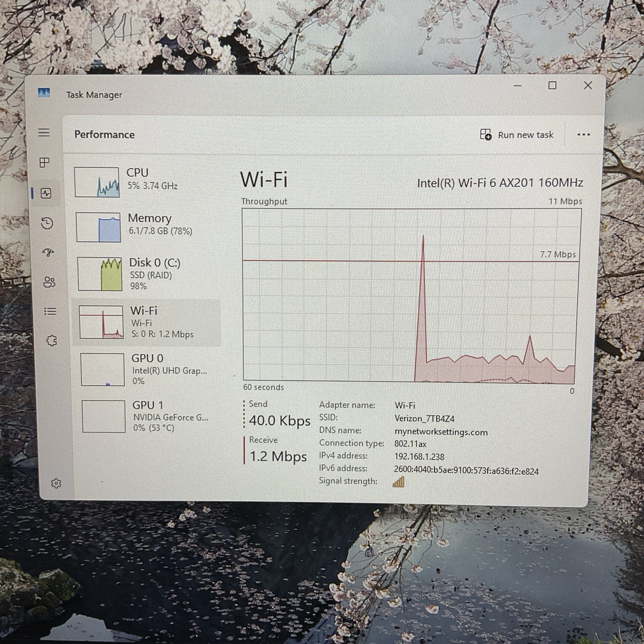Click the Disk 0 mini graph
This screenshot has height=644, width=644.
[100, 274]
